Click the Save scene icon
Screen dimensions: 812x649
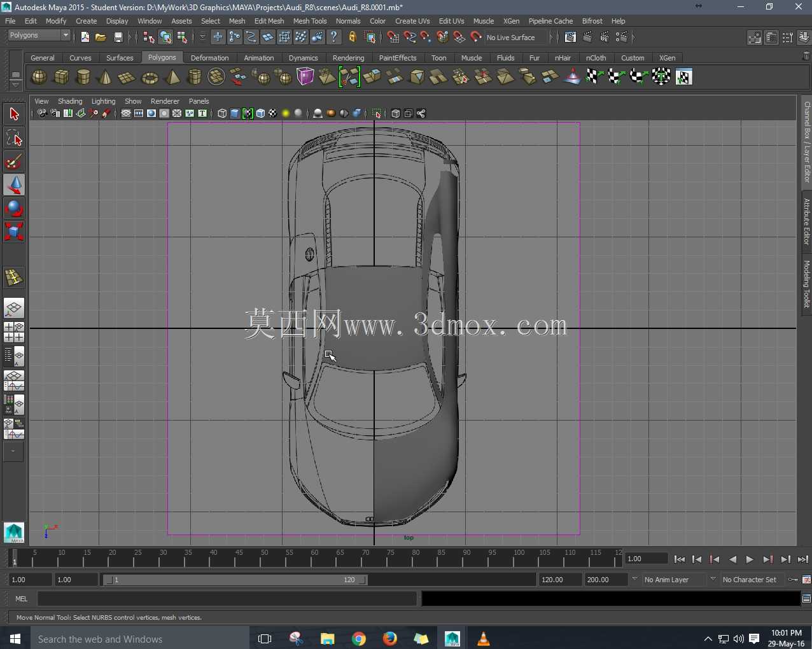click(118, 38)
